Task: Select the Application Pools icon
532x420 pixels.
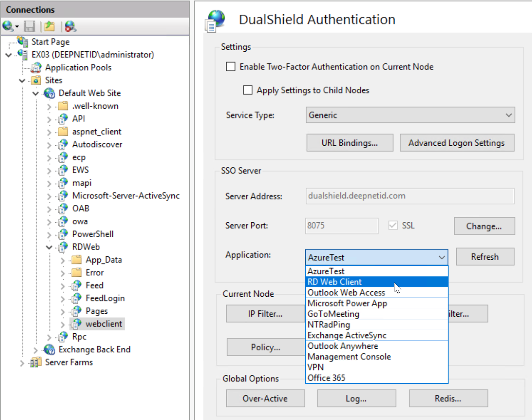Action: 36,68
